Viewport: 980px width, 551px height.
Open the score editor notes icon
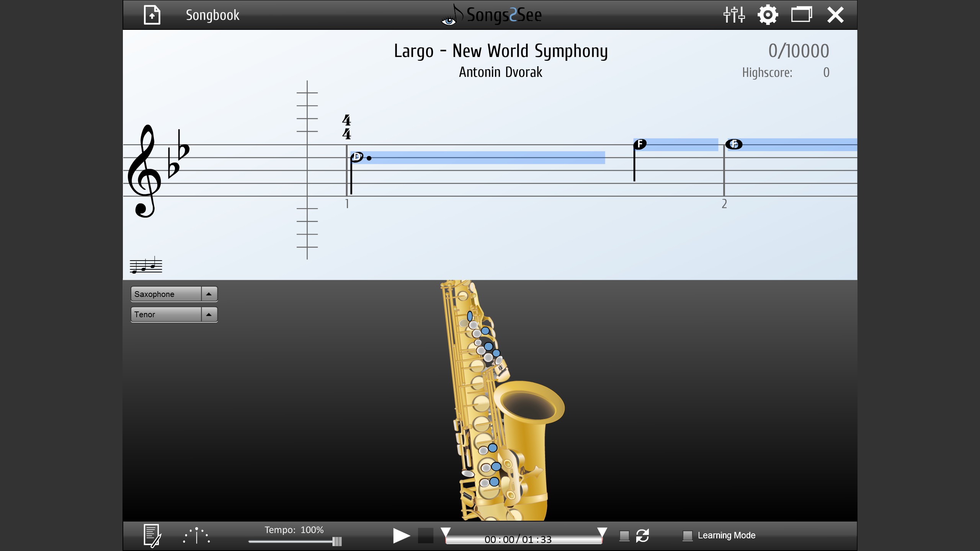click(x=152, y=535)
